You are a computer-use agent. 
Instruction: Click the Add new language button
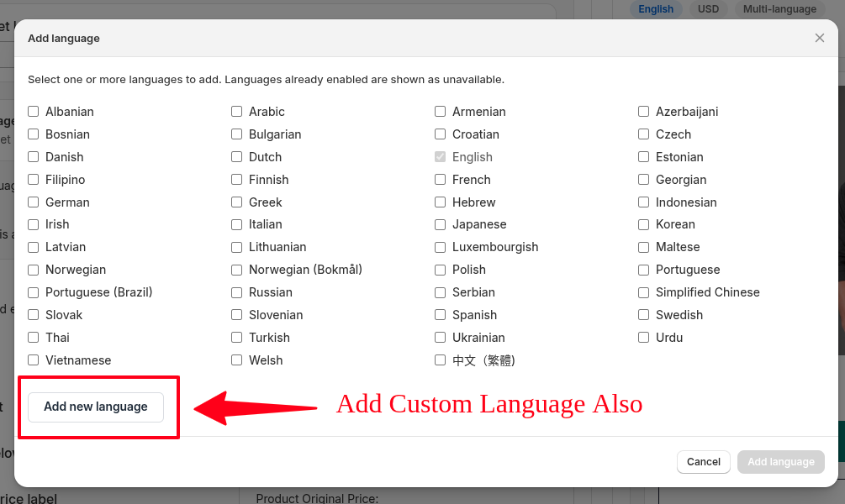coord(95,407)
